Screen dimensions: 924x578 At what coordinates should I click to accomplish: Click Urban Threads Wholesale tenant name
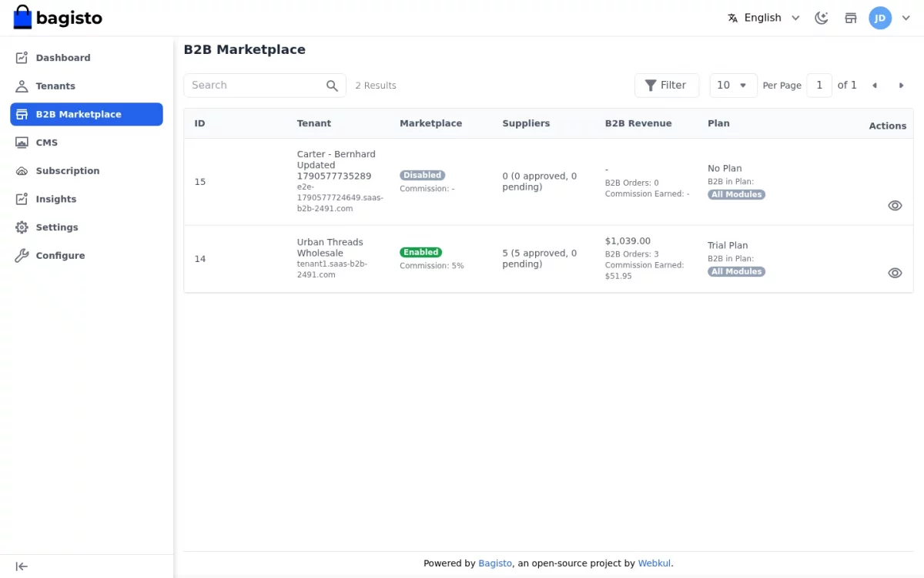[x=330, y=247]
